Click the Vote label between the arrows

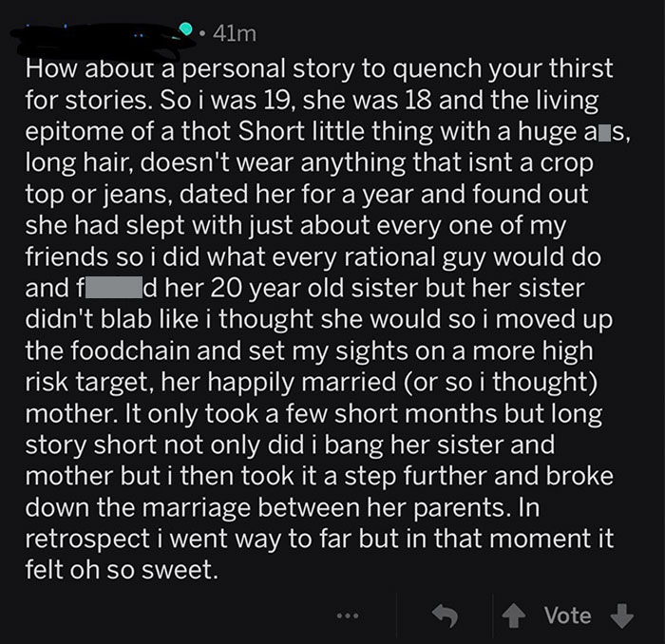568,616
